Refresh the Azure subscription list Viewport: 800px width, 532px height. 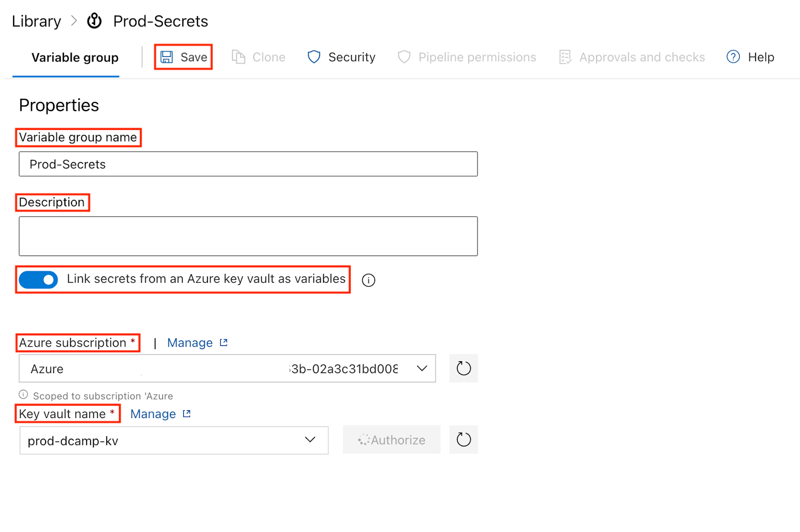[463, 368]
